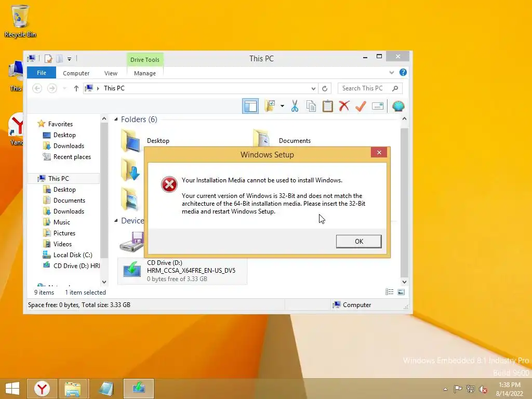The height and width of the screenshot is (399, 532).
Task: Open the File ribbon tab
Action: 42,73
